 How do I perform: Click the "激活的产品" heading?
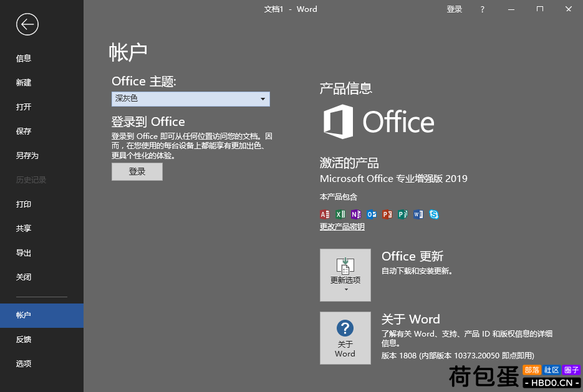click(x=349, y=163)
